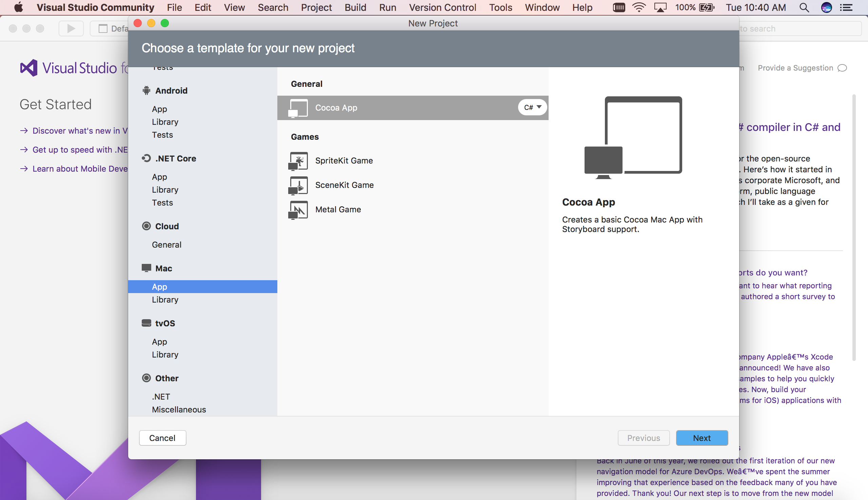
Task: Open the File menu
Action: tap(174, 7)
